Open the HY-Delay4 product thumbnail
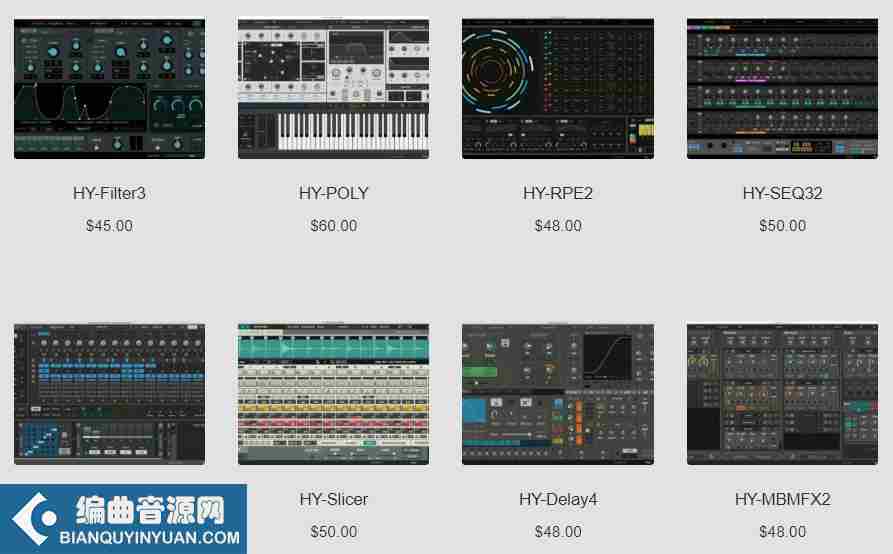The image size is (893, 554). pos(558,395)
